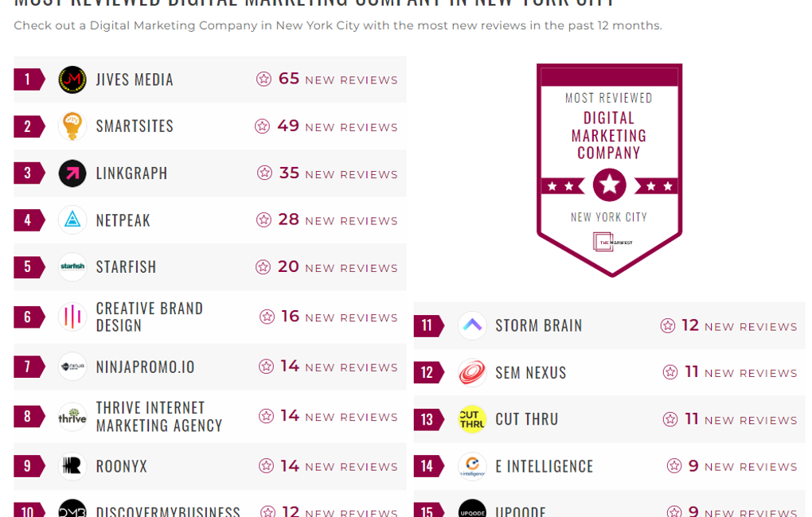Open the Sem Nexus company name link
The width and height of the screenshot is (812, 517).
pos(531,373)
